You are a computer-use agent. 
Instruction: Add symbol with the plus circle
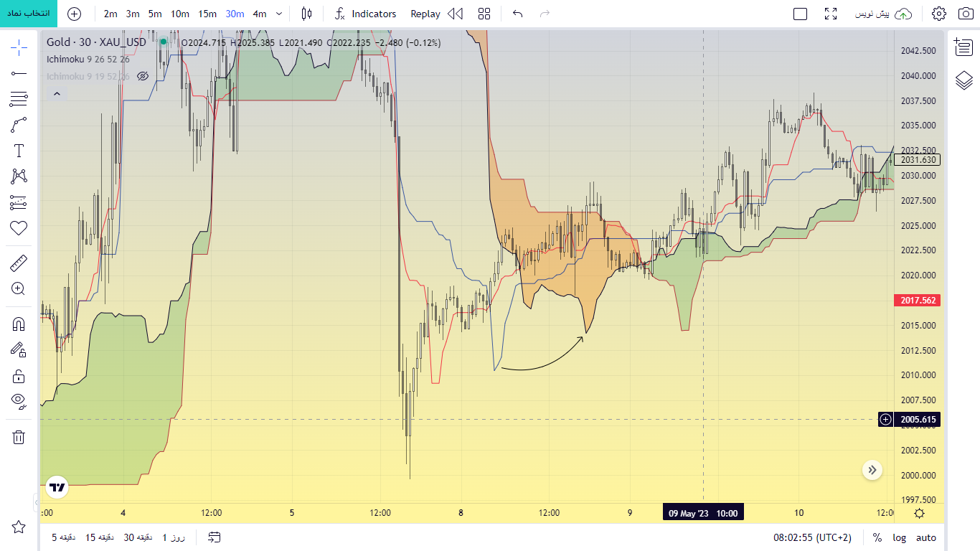pyautogui.click(x=74, y=14)
